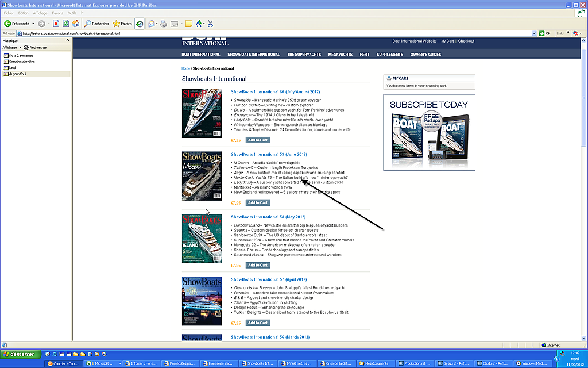Open the ShowBoats 57 Bond Girl cover thumbnail

[x=202, y=301]
